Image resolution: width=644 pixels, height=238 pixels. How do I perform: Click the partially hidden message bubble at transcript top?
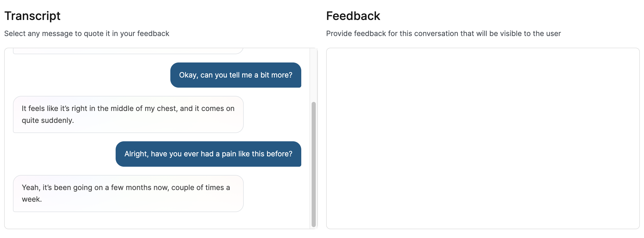(128, 51)
